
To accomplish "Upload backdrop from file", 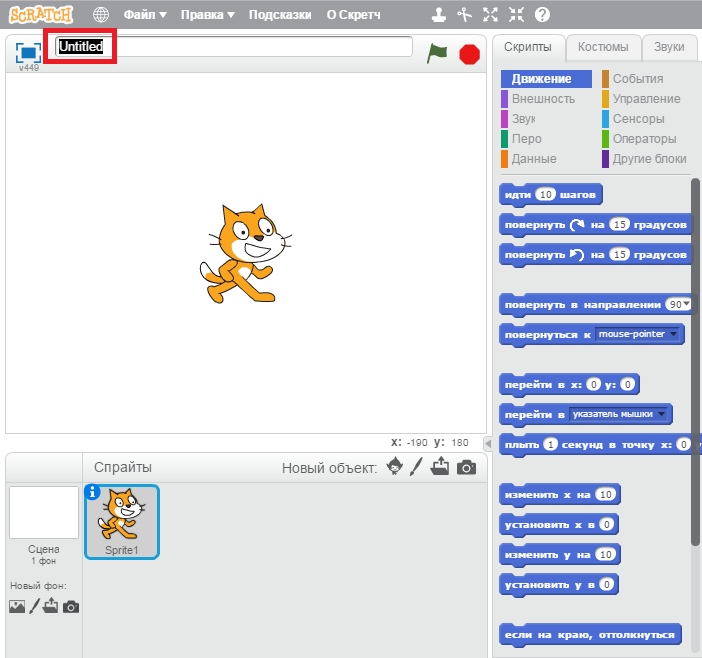I will pyautogui.click(x=50, y=605).
